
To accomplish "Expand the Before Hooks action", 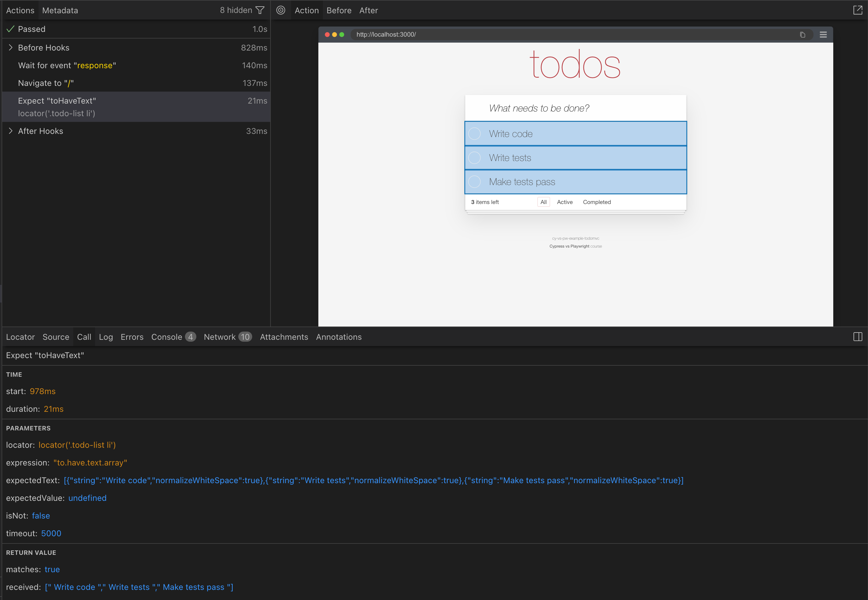I will tap(10, 48).
